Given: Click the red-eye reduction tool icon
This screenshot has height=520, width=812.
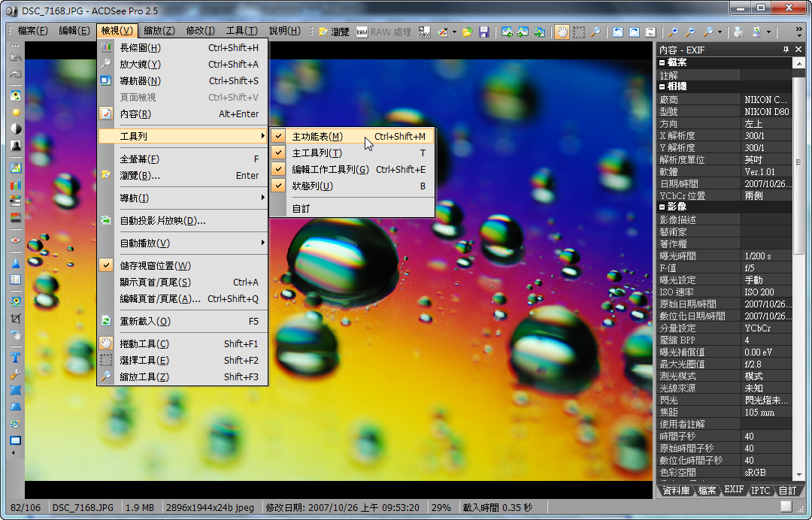Looking at the screenshot, I should [15, 240].
